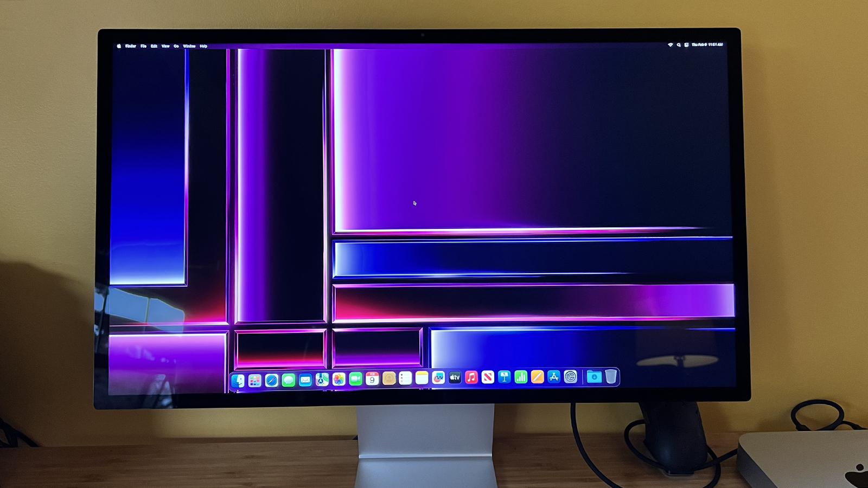
Task: Open the Music app
Action: [471, 377]
